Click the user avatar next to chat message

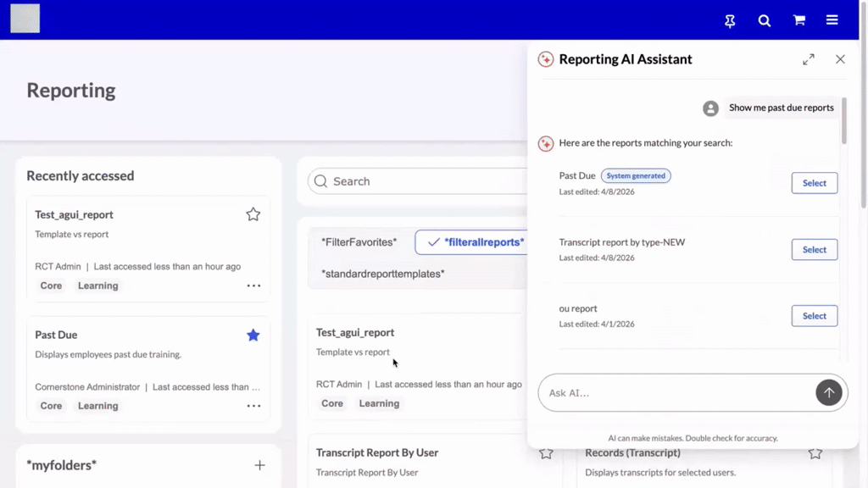[x=710, y=108]
